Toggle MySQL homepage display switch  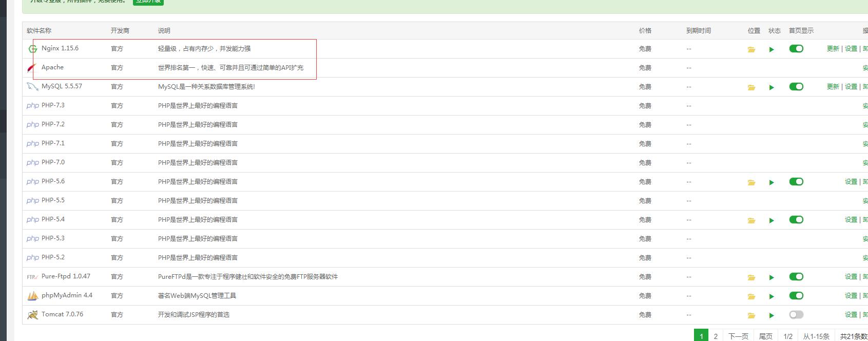point(796,86)
